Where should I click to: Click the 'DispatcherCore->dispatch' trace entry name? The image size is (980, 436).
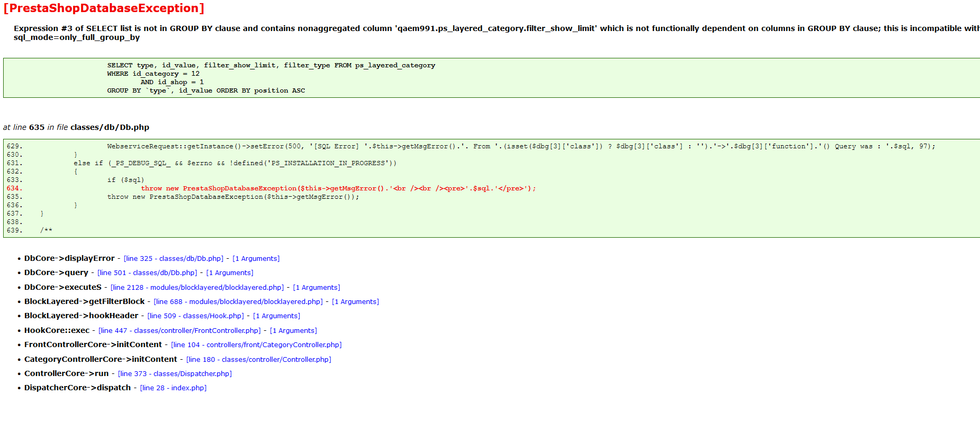click(x=78, y=388)
